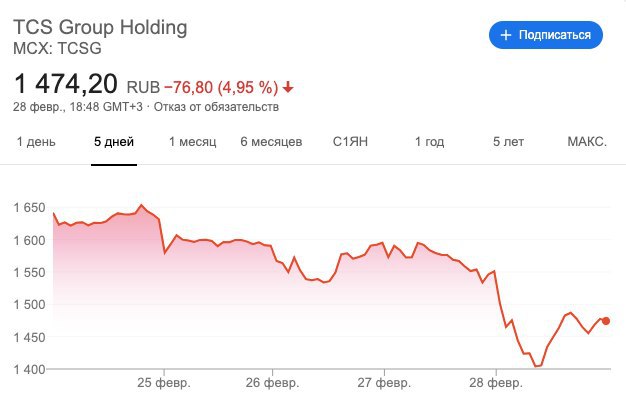Choose the 5 лет range tab

coord(508,142)
